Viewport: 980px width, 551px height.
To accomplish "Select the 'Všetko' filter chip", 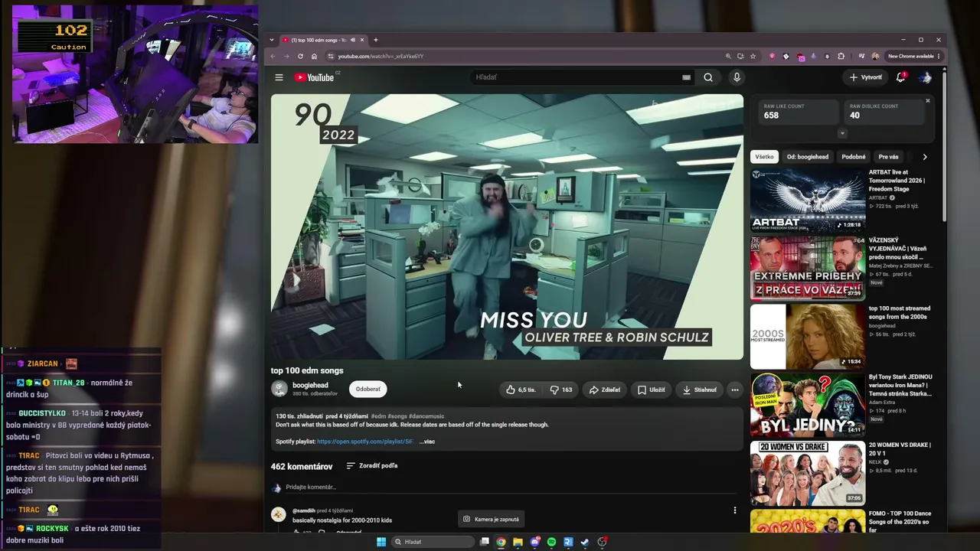I will (x=764, y=157).
